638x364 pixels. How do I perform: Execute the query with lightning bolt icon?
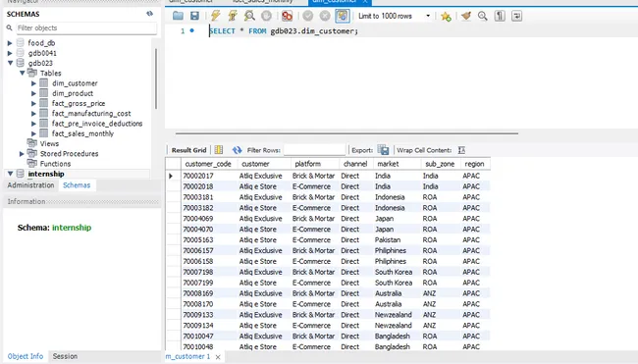(x=215, y=16)
